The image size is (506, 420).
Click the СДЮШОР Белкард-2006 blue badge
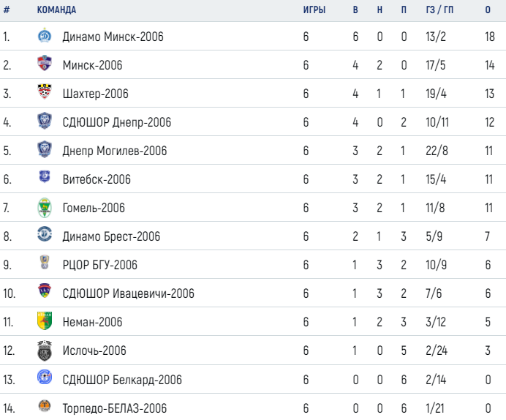pyautogui.click(x=45, y=377)
